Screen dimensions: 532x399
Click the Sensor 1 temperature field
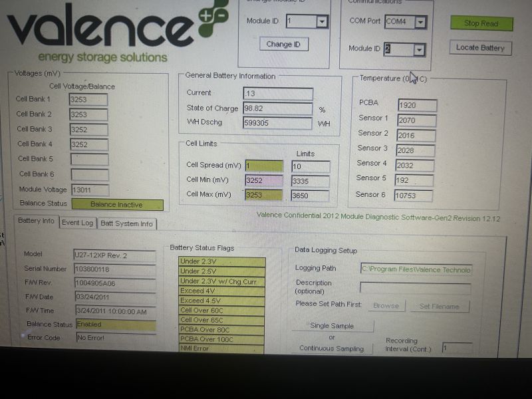pyautogui.click(x=417, y=120)
